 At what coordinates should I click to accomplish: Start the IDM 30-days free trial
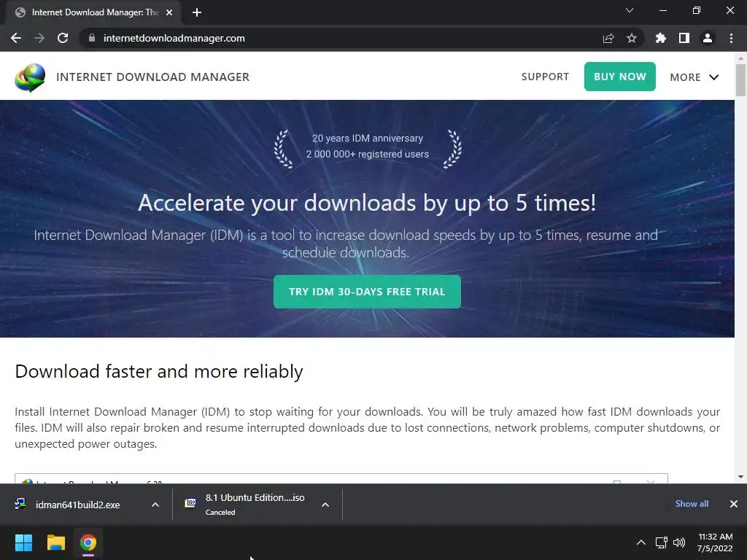pos(367,292)
